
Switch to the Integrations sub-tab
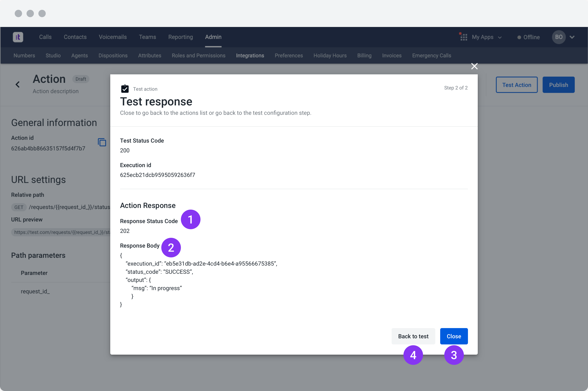pos(250,56)
